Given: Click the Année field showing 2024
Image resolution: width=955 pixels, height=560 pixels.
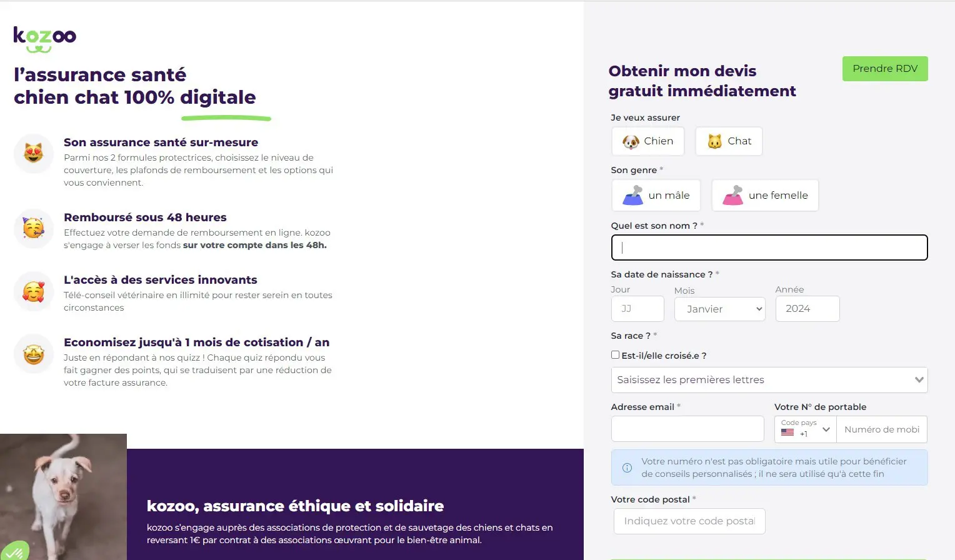Looking at the screenshot, I should click(x=807, y=309).
